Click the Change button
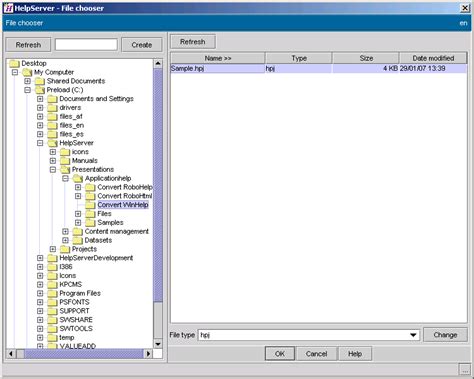Screen dimensions: 474x379 point(445,335)
